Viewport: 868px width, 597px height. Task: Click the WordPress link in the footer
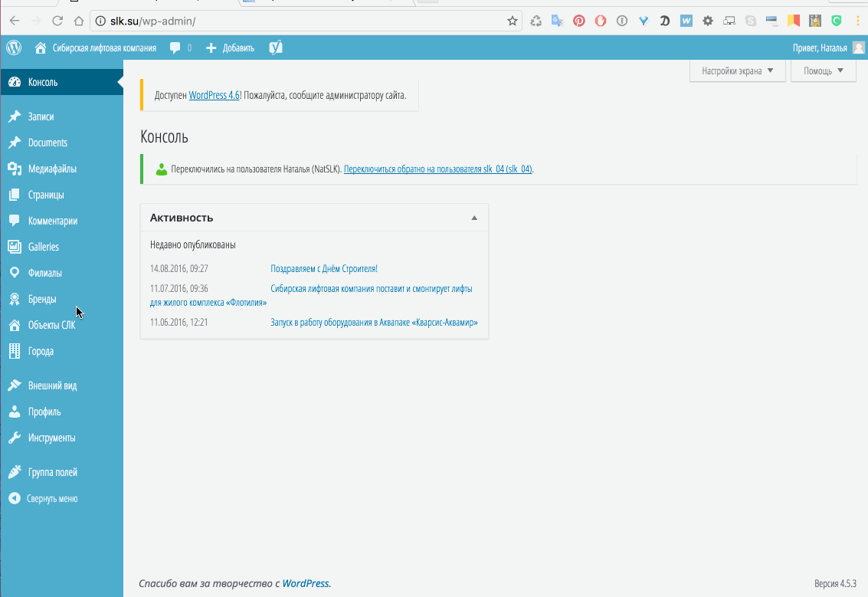pyautogui.click(x=306, y=583)
